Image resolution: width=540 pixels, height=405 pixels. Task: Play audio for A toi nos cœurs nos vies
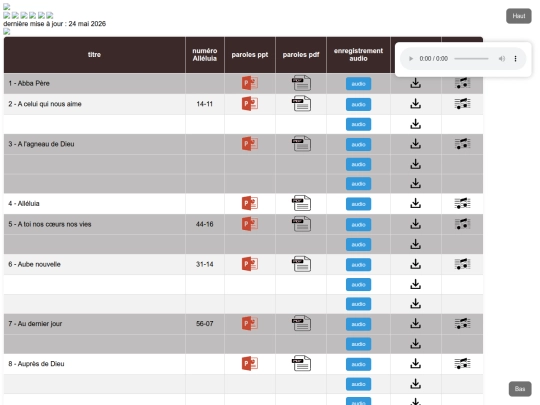click(359, 225)
